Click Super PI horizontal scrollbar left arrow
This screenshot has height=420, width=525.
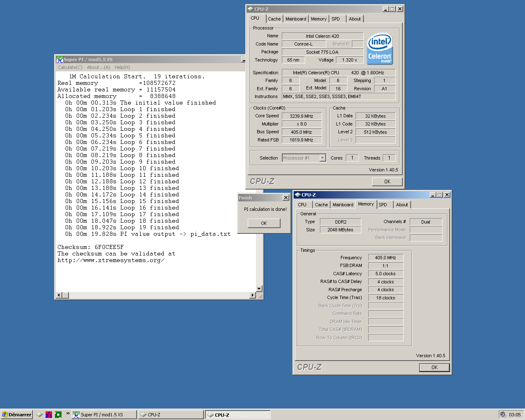(x=59, y=295)
